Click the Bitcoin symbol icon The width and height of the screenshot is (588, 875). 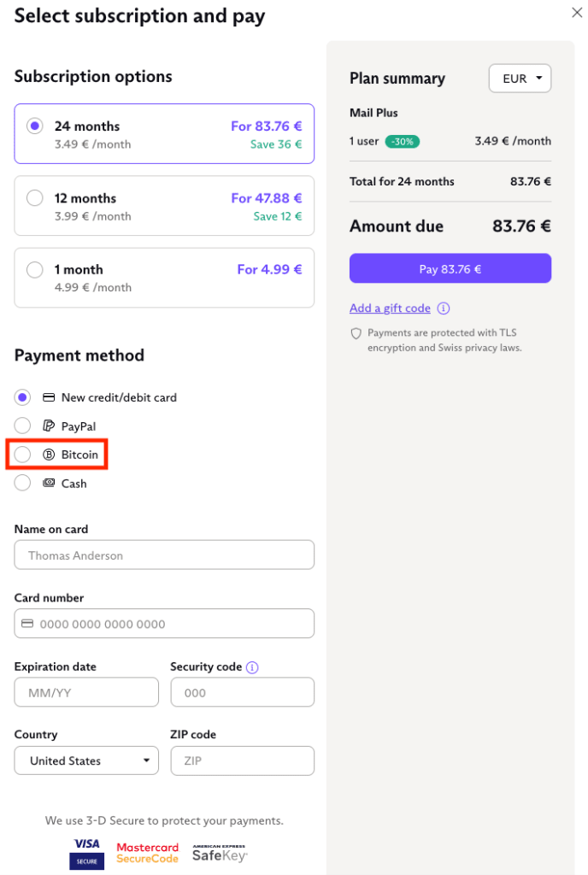49,455
